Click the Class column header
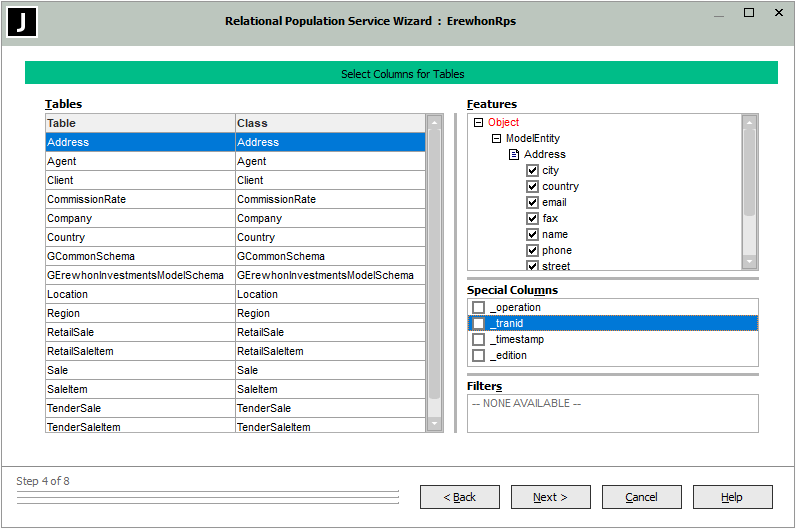796x529 pixels. (330, 123)
